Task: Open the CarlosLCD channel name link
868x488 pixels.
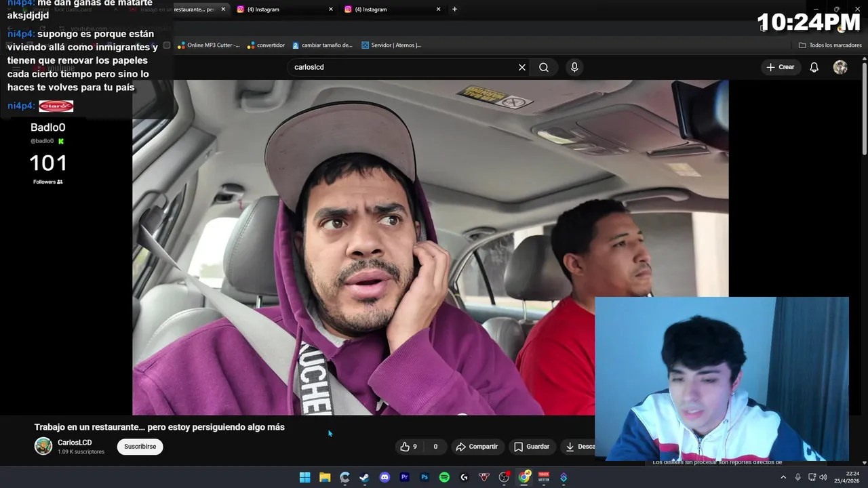Action: pos(75,443)
